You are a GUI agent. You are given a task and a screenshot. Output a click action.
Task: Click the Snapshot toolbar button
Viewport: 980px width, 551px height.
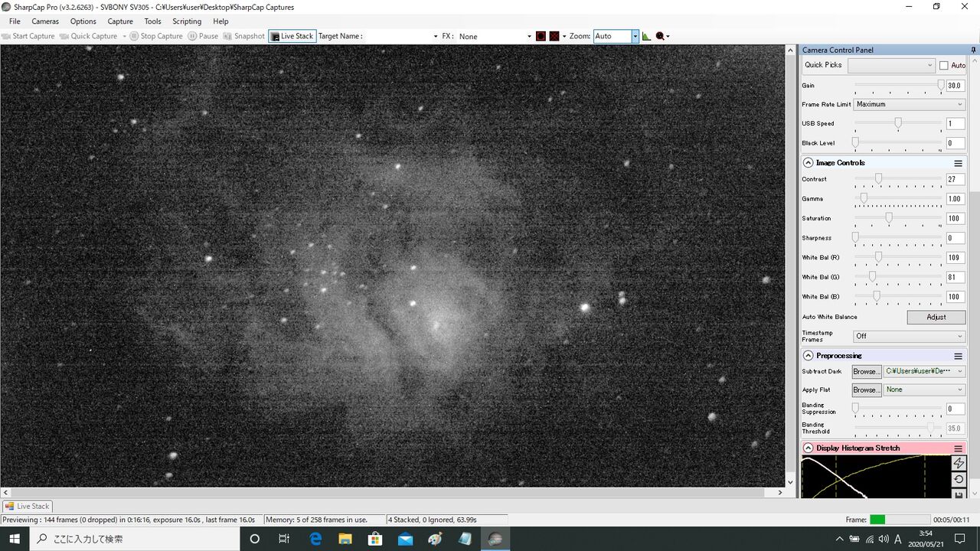243,36
